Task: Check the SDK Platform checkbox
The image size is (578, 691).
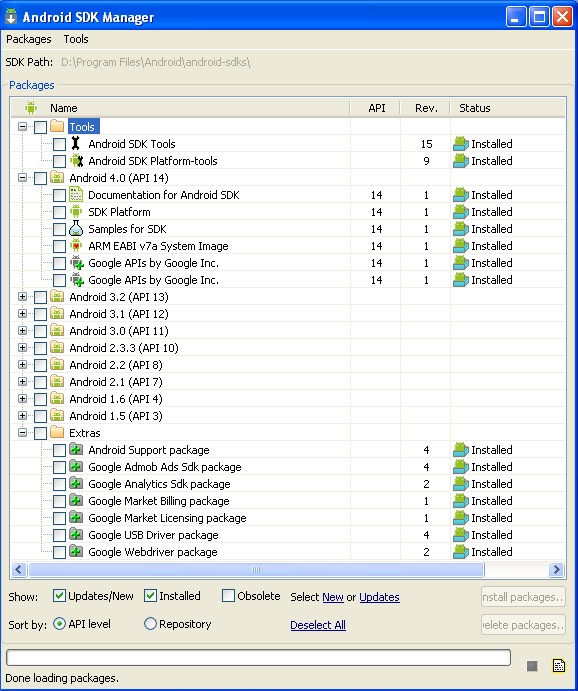Action: [59, 212]
